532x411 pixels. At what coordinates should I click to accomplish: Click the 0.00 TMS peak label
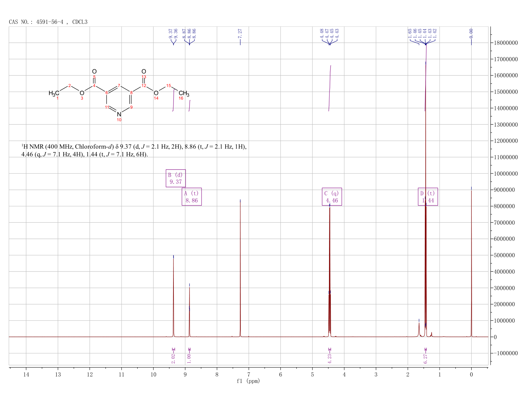[x=471, y=33]
